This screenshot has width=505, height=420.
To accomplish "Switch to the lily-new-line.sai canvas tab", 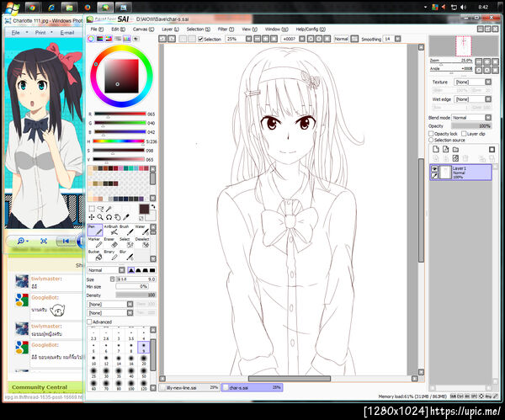I will [190, 387].
